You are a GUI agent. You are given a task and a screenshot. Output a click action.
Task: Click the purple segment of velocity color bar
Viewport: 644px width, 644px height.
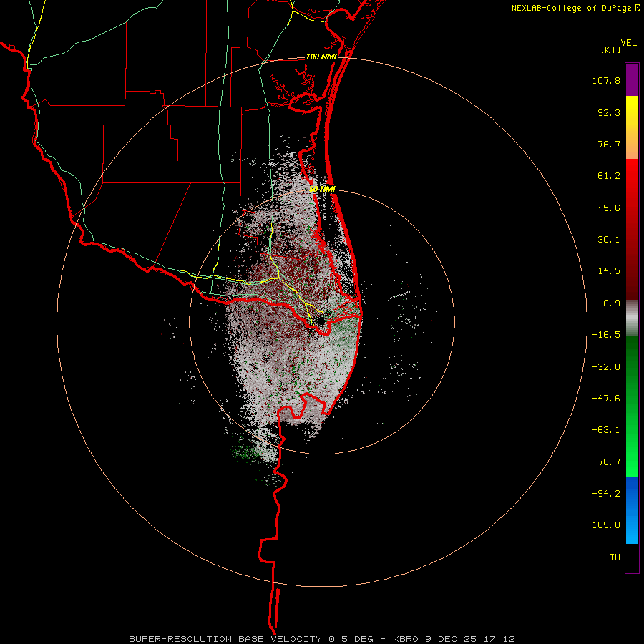tap(632, 79)
